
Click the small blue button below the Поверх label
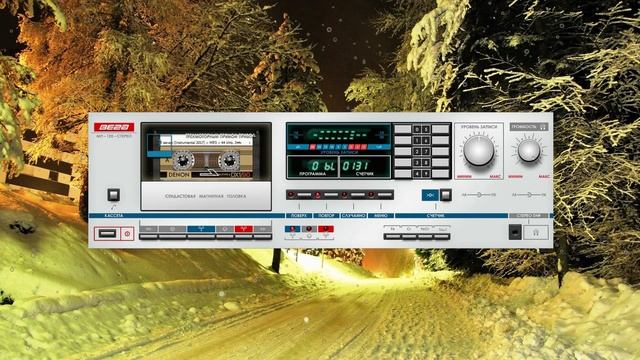click(x=292, y=229)
